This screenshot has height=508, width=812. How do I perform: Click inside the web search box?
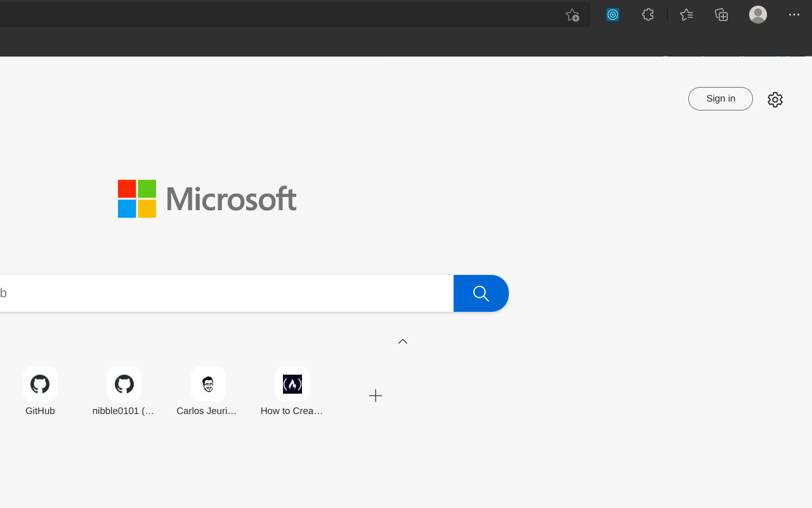point(225,293)
